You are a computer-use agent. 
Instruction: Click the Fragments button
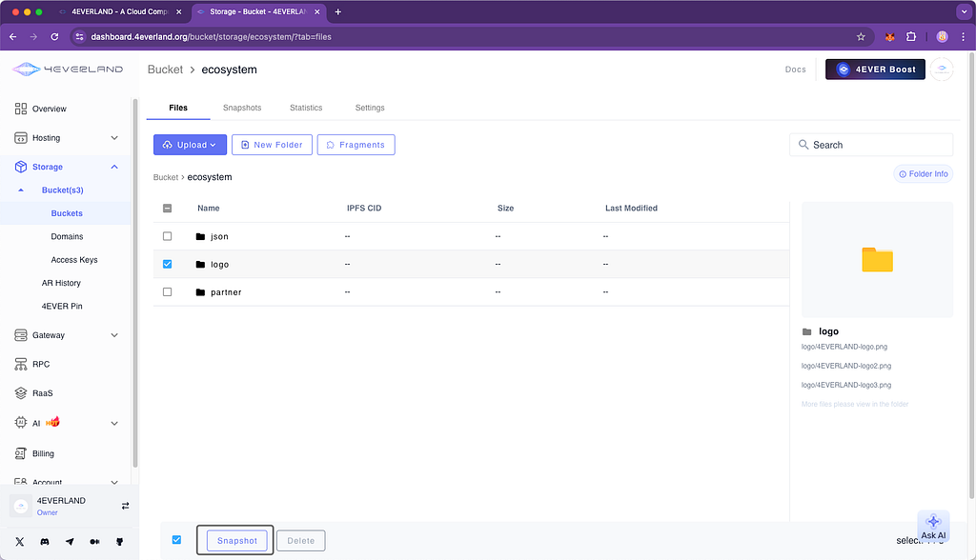356,145
